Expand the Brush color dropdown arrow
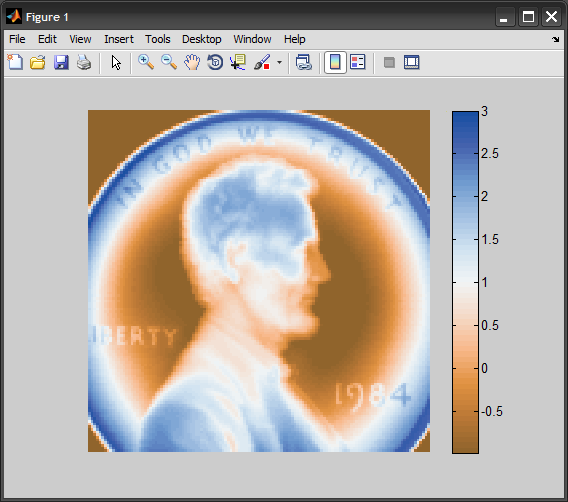 click(279, 63)
